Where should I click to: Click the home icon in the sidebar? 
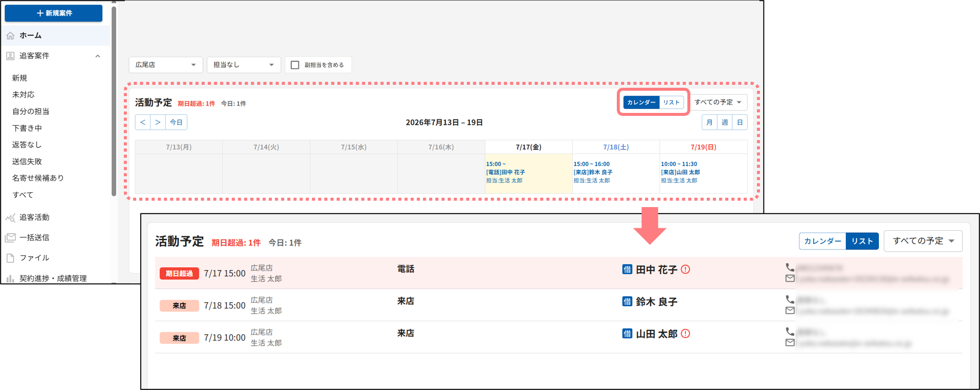click(x=10, y=35)
